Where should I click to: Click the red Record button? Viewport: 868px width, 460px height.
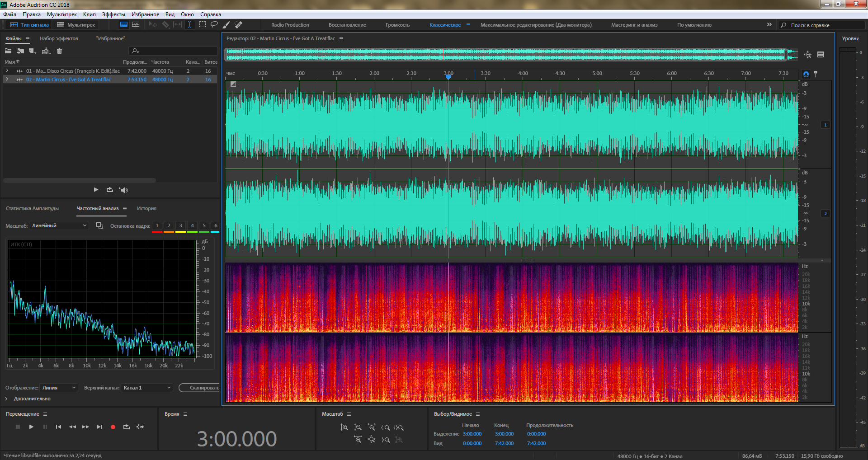(113, 427)
